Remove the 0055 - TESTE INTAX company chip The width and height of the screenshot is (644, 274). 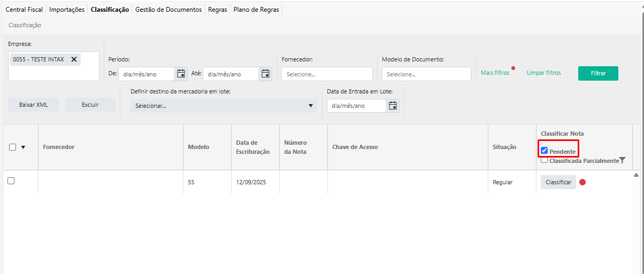(x=74, y=59)
